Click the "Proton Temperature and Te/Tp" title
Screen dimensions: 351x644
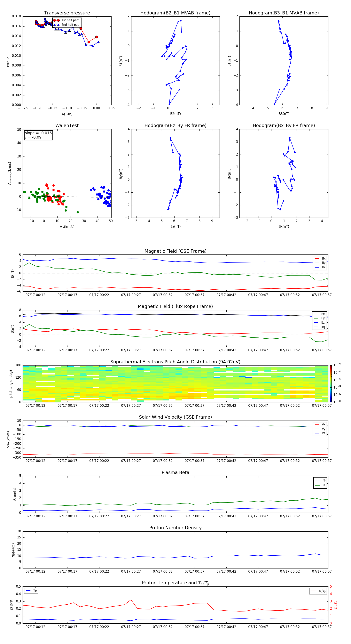(175, 583)
